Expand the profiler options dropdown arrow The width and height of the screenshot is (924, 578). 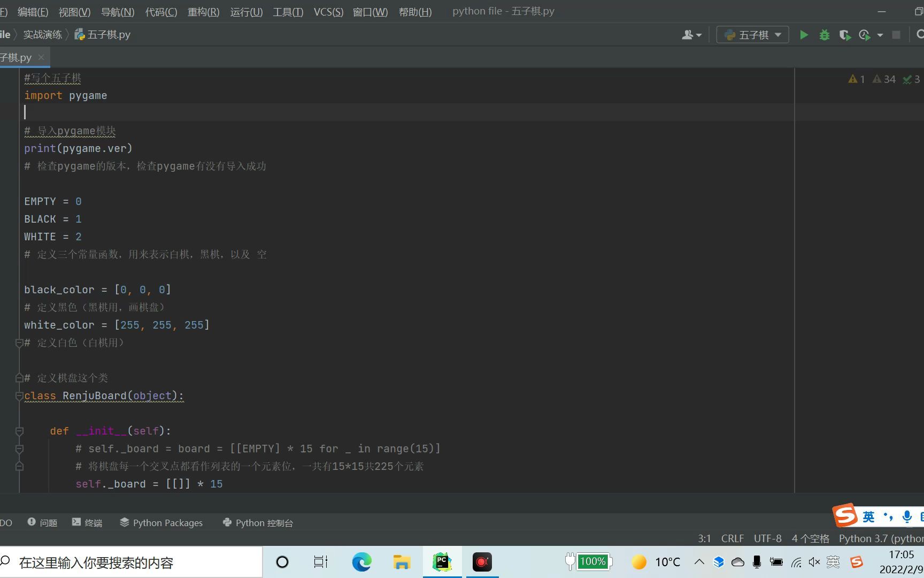pyautogui.click(x=880, y=35)
